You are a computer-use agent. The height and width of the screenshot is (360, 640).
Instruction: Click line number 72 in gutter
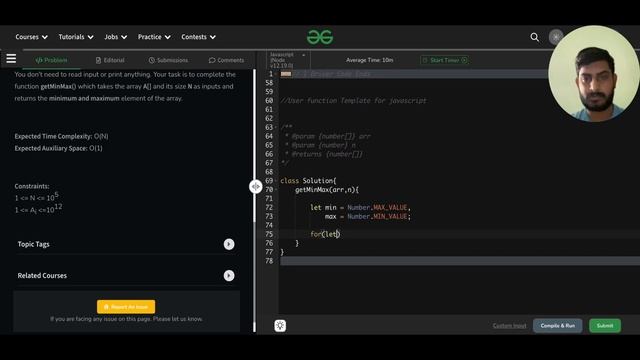pyautogui.click(x=269, y=208)
